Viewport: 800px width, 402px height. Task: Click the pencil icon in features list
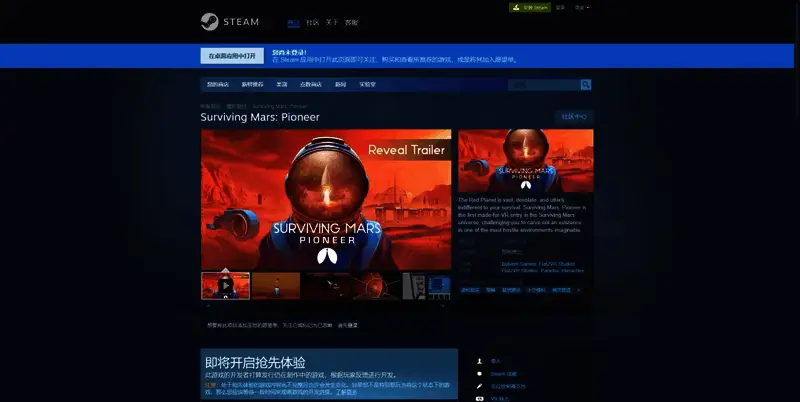click(479, 387)
